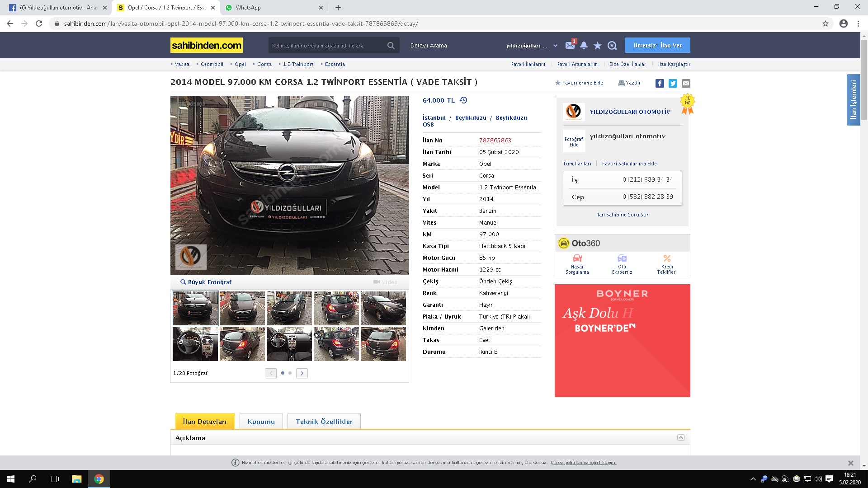This screenshot has width=868, height=488.
Task: Go to previous photo thumbnails page
Action: point(271,373)
